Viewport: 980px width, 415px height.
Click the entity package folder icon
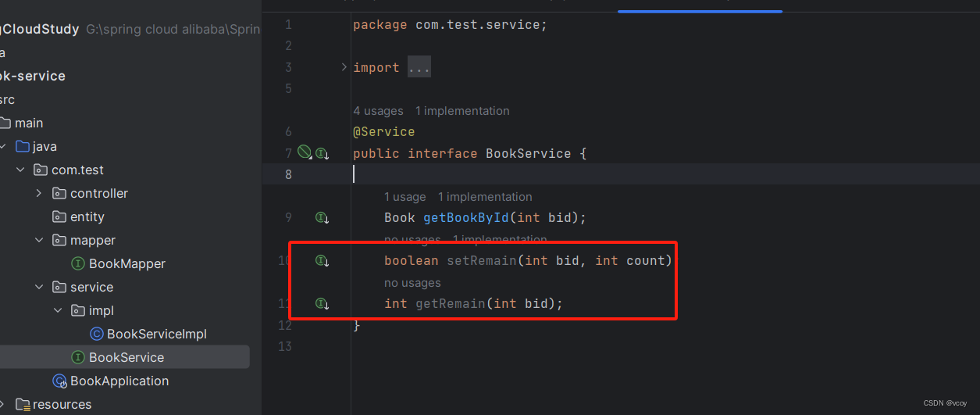(59, 217)
